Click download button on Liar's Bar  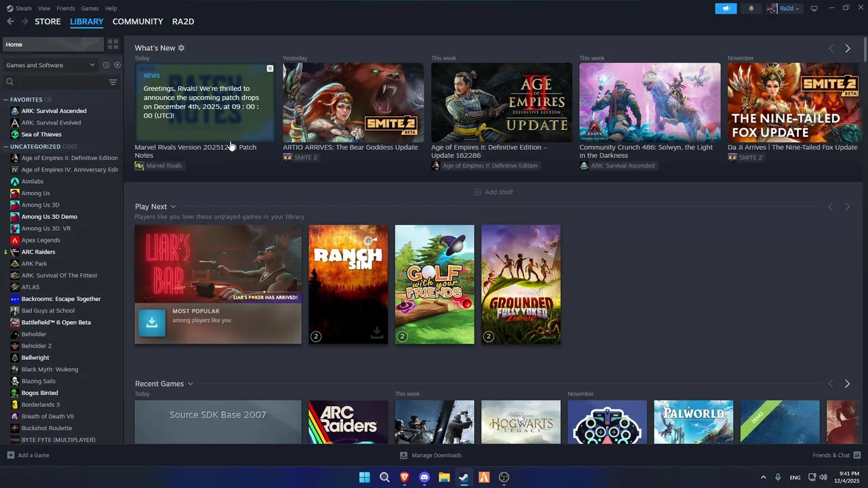coord(152,323)
